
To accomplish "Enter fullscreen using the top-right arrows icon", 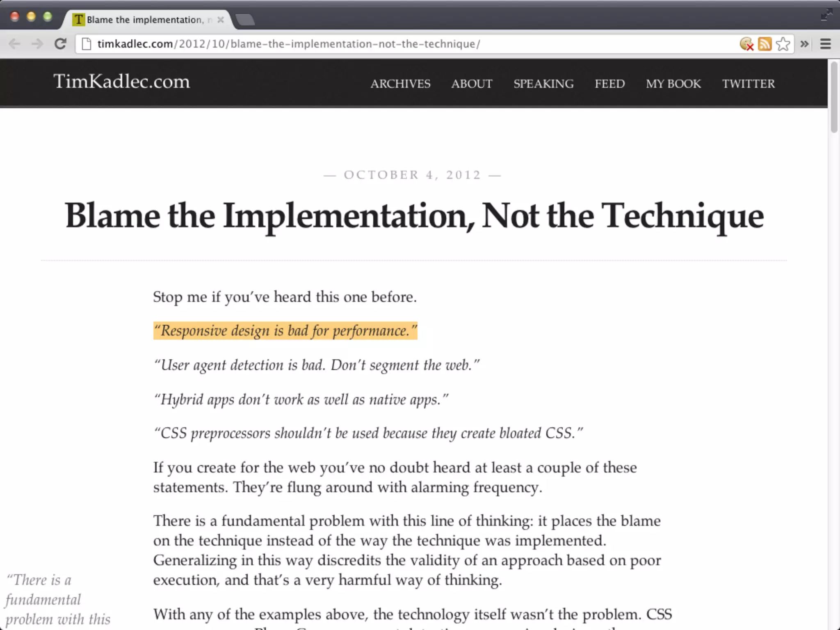I will point(826,16).
